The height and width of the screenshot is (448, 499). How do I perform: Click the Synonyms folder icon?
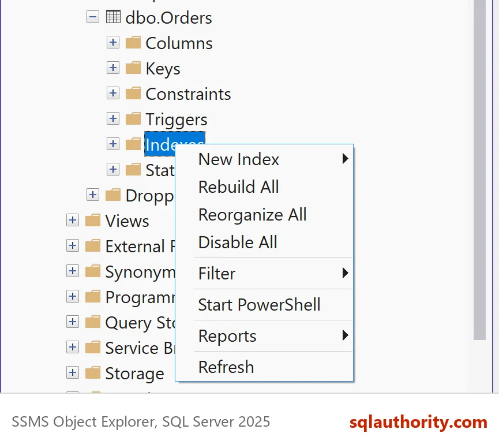click(x=93, y=271)
